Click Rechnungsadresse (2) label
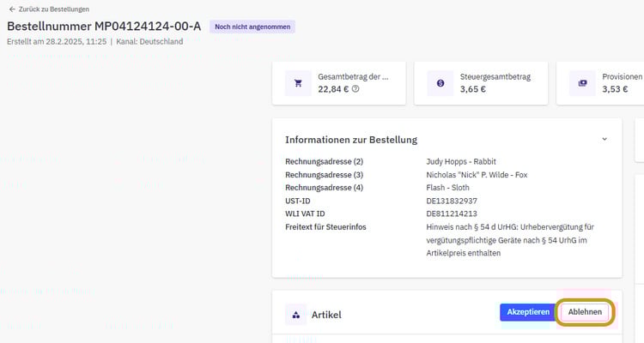The height and width of the screenshot is (343, 644). tap(324, 161)
